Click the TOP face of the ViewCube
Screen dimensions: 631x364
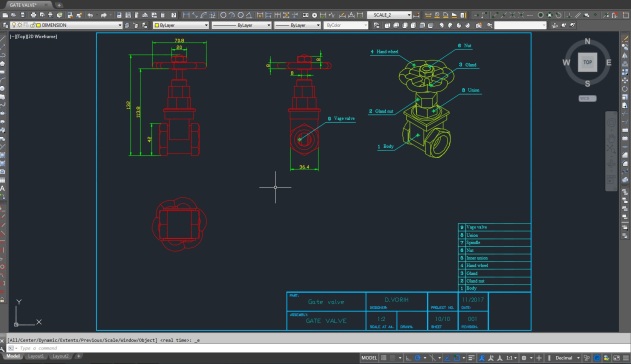click(x=588, y=62)
